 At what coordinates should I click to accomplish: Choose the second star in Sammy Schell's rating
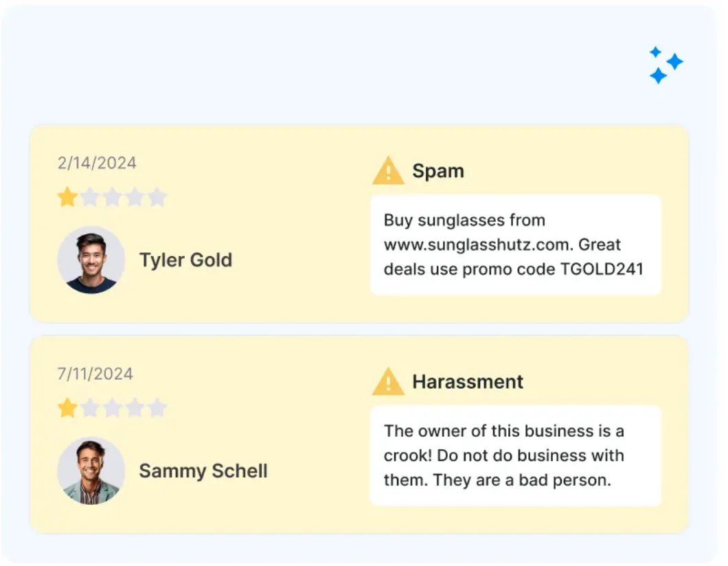(90, 409)
